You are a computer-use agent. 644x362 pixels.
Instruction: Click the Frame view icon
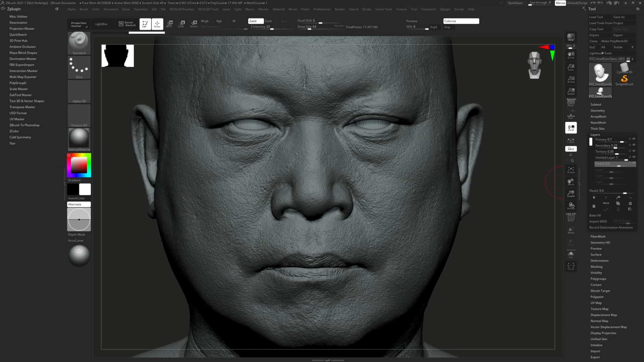[571, 170]
